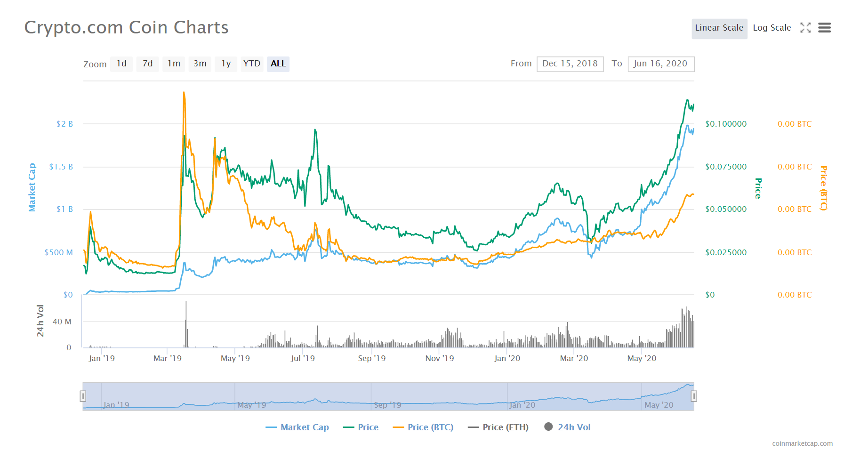868x459 pixels.
Task: Set zoom range to 7d
Action: coord(148,64)
